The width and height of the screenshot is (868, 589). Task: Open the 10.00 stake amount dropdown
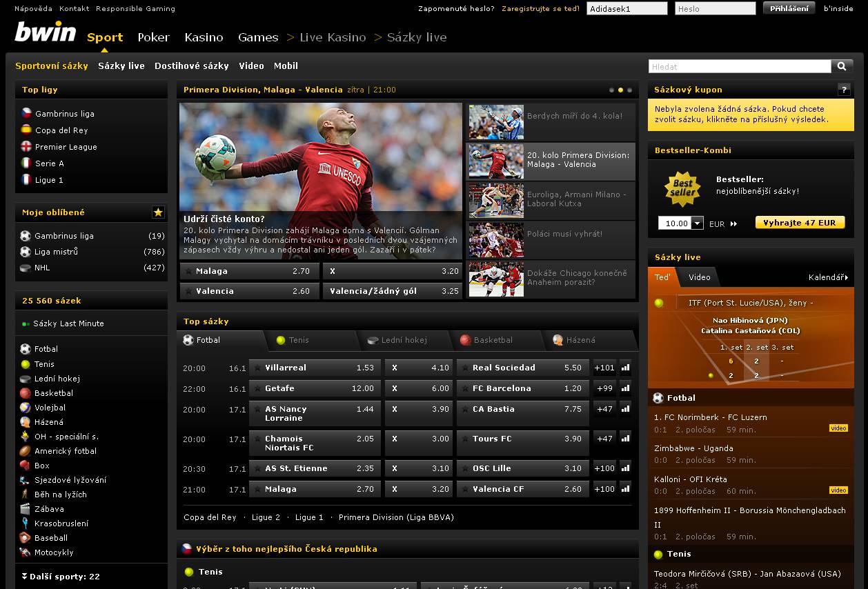(697, 223)
